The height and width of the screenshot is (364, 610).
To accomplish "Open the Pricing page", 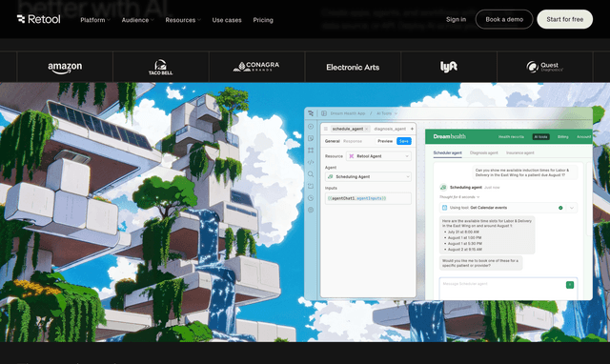I will tap(263, 20).
